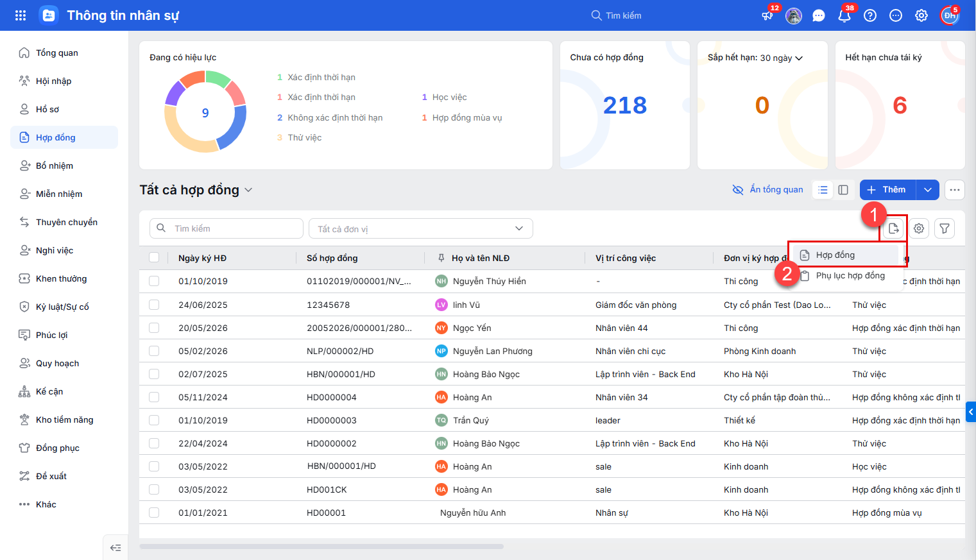Select the checkbox for contract HD0000004
Viewport: 976px width, 560px height.
(154, 397)
